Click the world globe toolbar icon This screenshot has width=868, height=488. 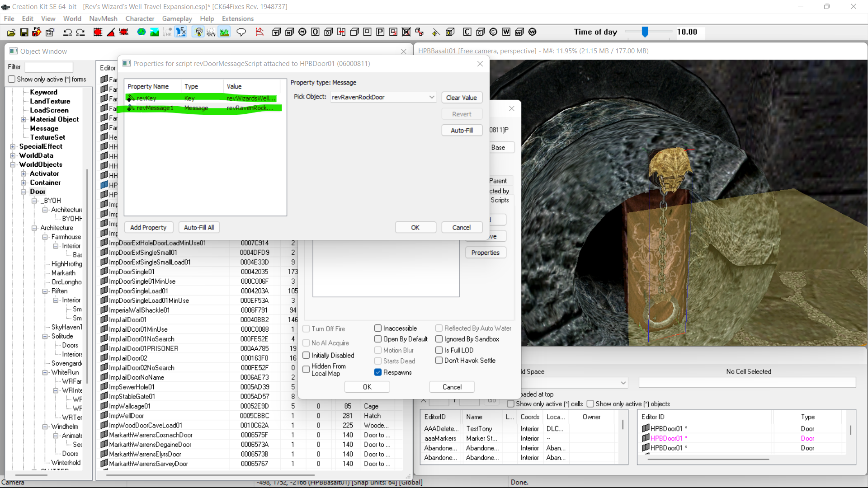coord(142,32)
